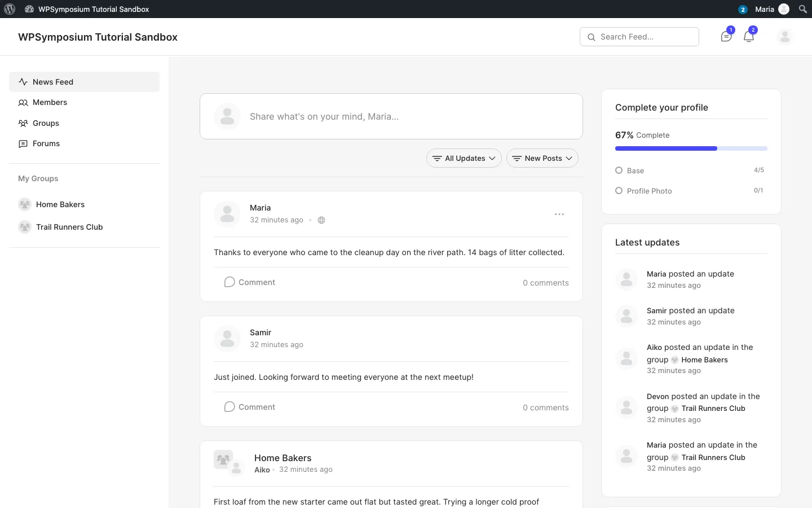Open Maria's post options ellipsis menu
Viewport: 812px width, 508px height.
(559, 214)
